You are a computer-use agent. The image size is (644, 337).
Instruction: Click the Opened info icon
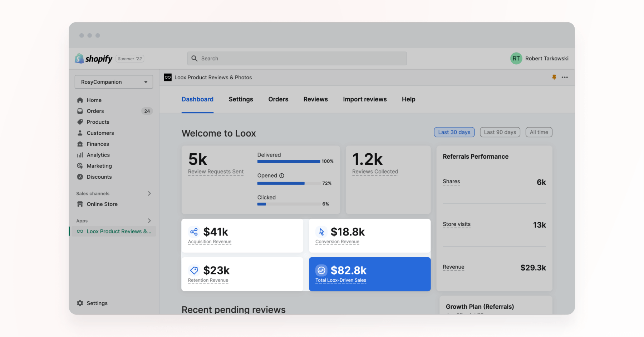[x=282, y=176]
